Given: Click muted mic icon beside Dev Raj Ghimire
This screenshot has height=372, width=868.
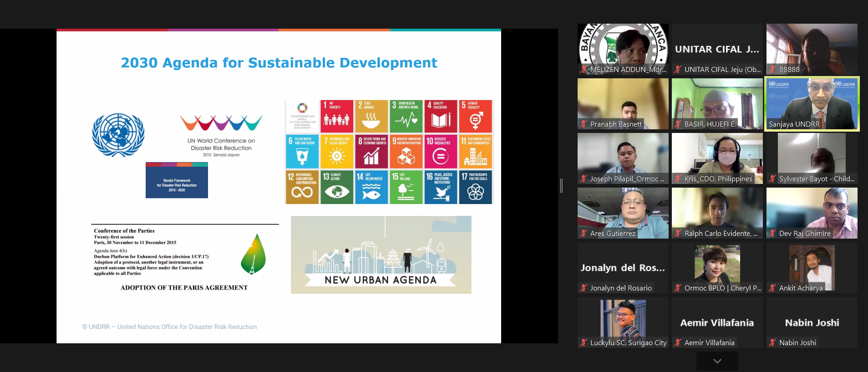Looking at the screenshot, I should click(772, 234).
